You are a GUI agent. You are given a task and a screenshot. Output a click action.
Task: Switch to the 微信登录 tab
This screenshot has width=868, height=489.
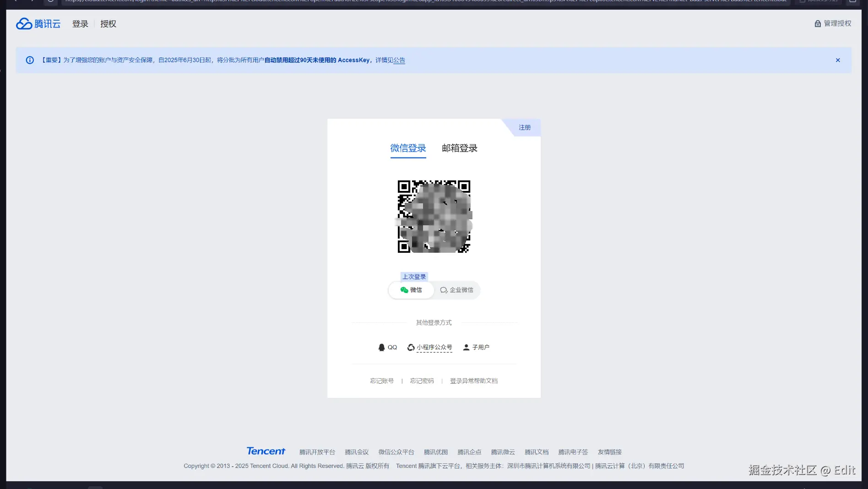pos(408,148)
